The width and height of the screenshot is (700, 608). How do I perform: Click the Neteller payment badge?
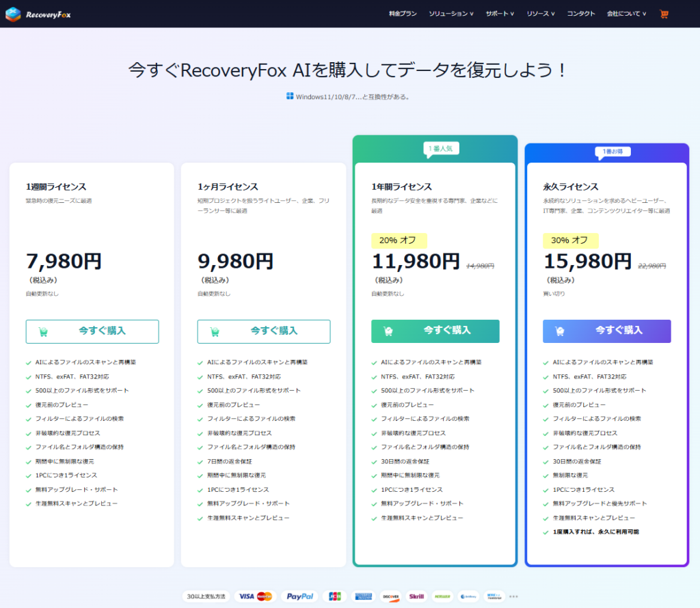pos(442,596)
